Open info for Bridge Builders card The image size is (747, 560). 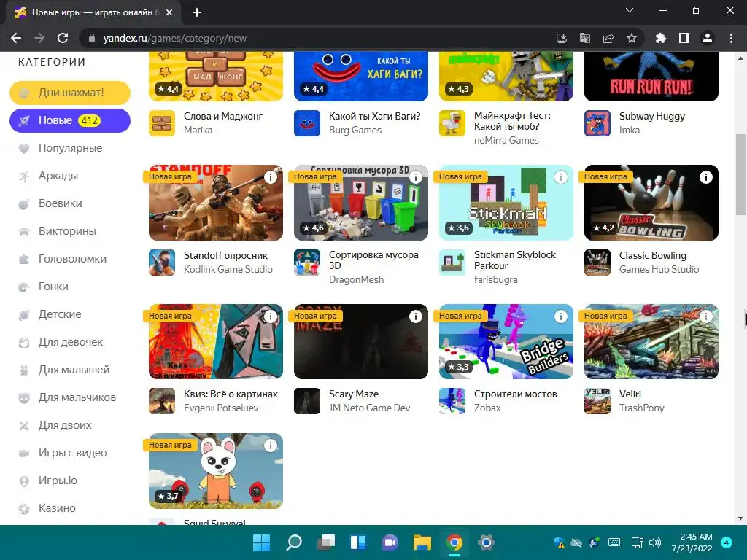click(561, 316)
